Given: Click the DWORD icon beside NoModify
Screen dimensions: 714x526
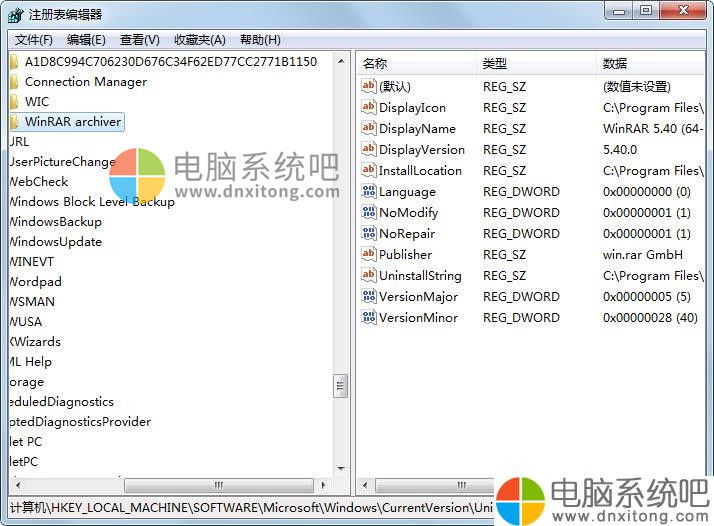Looking at the screenshot, I should coord(368,212).
